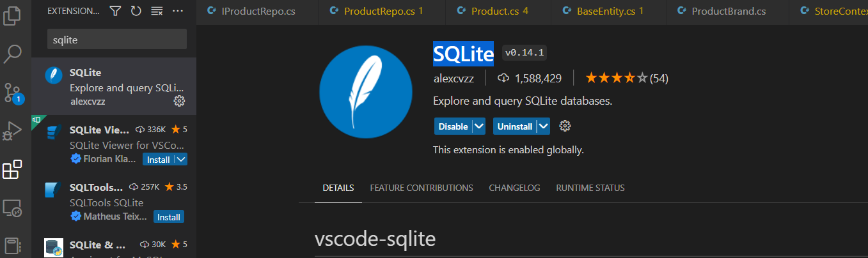Open the Extensions view icon

12,169
